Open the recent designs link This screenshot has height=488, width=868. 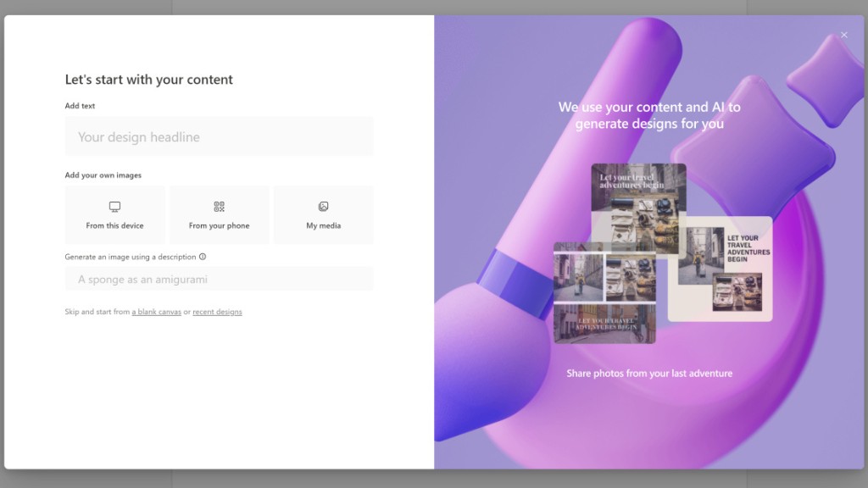coord(217,312)
